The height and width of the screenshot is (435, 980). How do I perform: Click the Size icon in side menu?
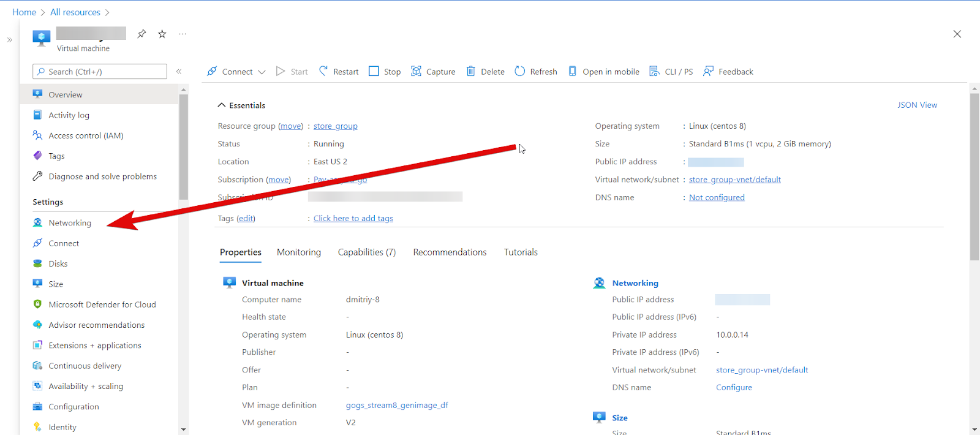pos(37,284)
